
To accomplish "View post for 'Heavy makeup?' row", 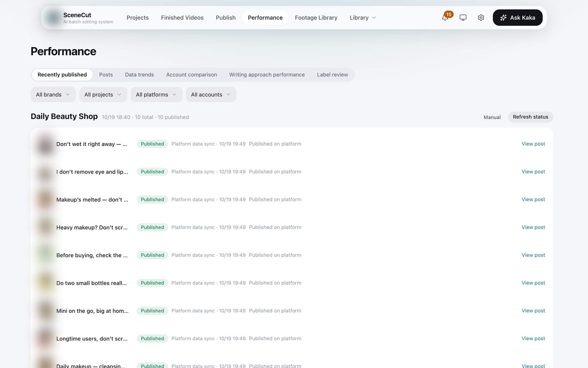I will [533, 227].
